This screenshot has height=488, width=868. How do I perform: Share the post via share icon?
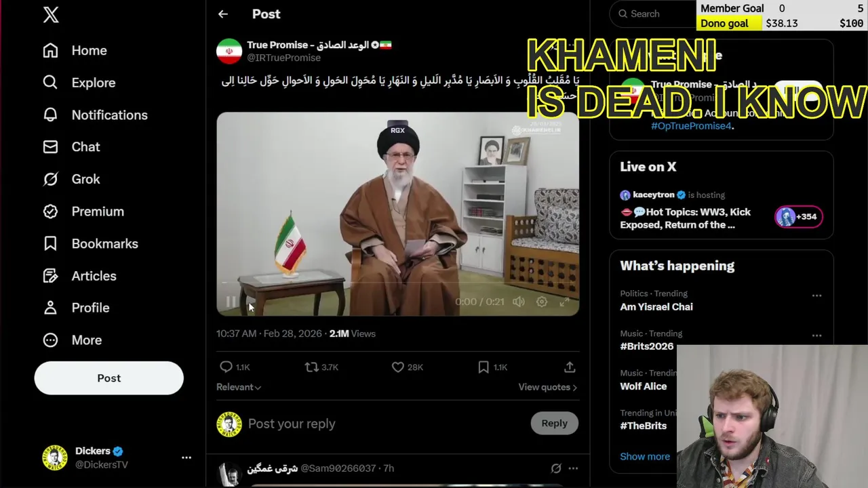click(x=570, y=367)
